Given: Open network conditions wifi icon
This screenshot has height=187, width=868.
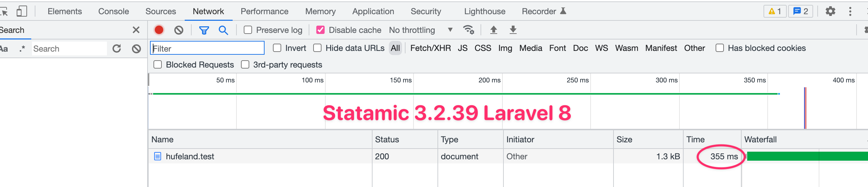Looking at the screenshot, I should 469,30.
